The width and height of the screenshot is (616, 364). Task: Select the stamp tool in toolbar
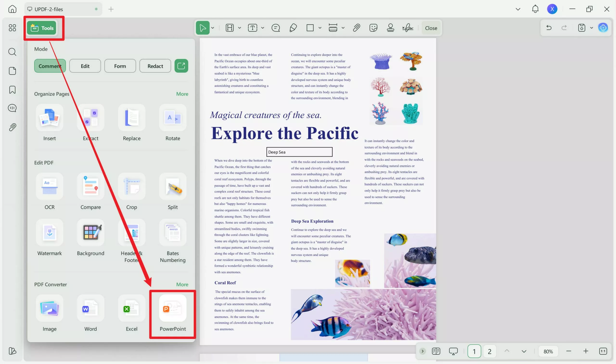[x=390, y=28]
